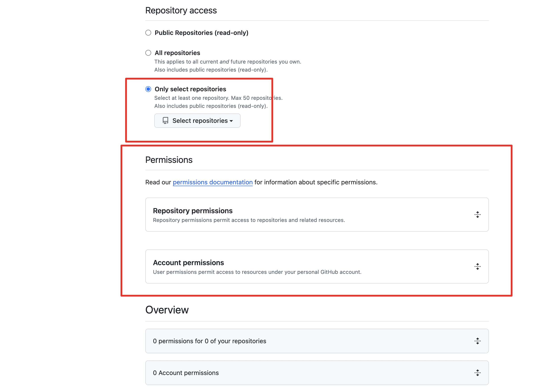Click the 'All repositories' label text
Viewport: 555px width, 392px height.
click(x=177, y=53)
